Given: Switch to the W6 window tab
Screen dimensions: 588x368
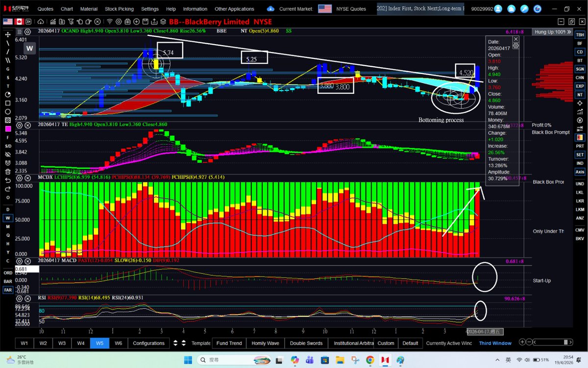Looking at the screenshot, I should tap(118, 343).
